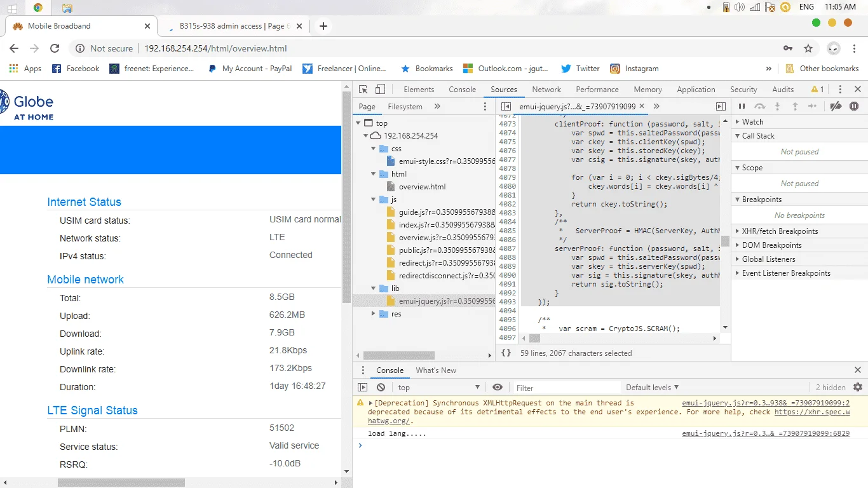
Task: Open the saved passwords key icon
Action: (788, 48)
